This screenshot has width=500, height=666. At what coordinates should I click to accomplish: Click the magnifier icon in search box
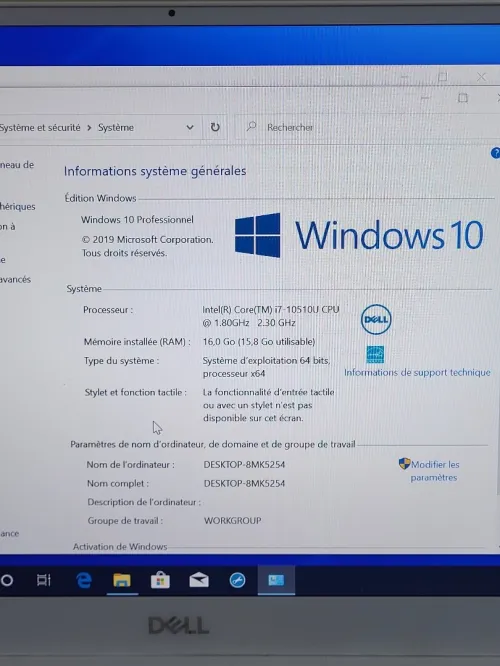251,127
